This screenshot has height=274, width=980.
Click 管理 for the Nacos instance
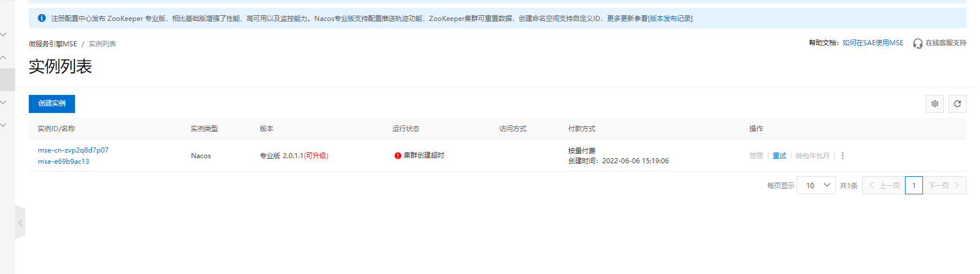pyautogui.click(x=756, y=156)
